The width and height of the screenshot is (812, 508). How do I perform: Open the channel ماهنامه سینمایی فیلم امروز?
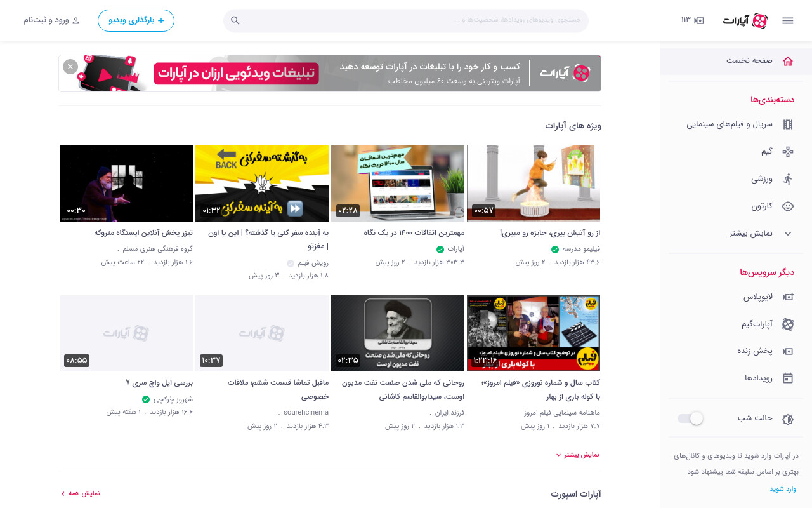(x=562, y=412)
